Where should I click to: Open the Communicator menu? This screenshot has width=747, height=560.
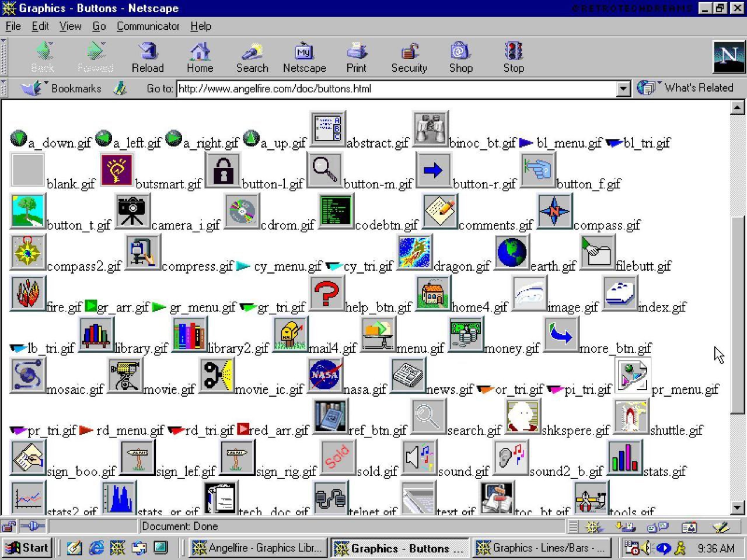148,26
